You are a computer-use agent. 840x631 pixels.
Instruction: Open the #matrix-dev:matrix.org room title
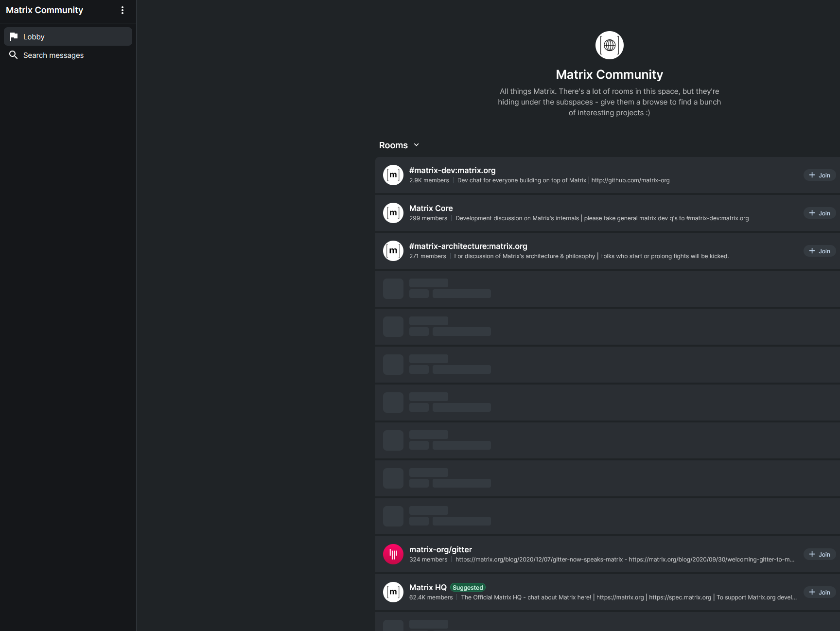coord(453,170)
